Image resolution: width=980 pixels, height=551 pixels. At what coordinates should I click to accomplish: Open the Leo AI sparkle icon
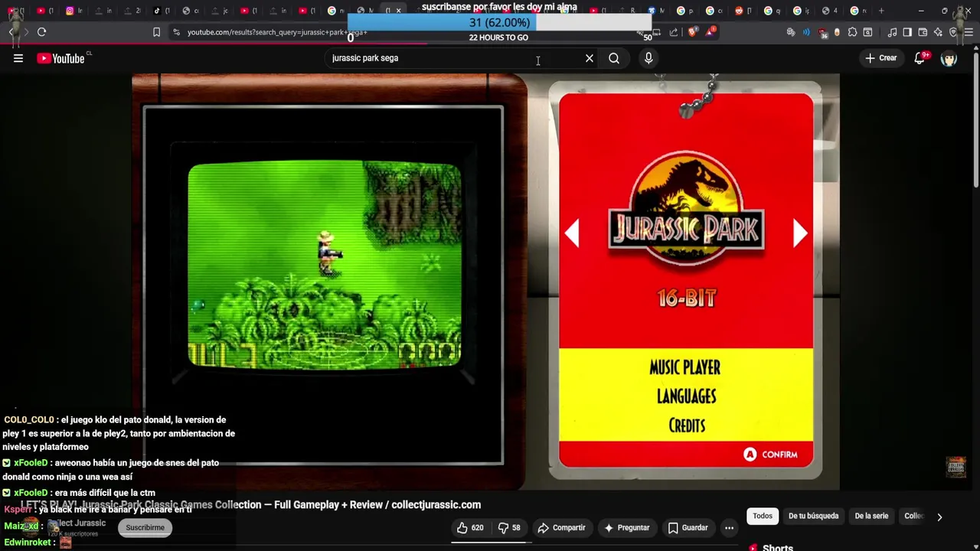coord(938,32)
